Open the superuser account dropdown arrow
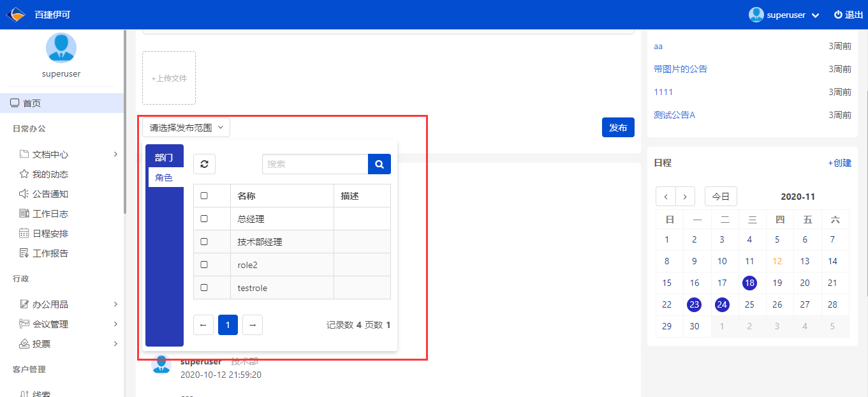 pos(815,15)
